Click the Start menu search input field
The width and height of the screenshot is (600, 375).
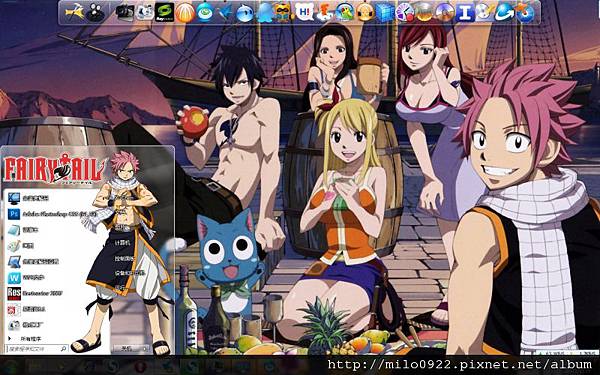click(x=37, y=349)
